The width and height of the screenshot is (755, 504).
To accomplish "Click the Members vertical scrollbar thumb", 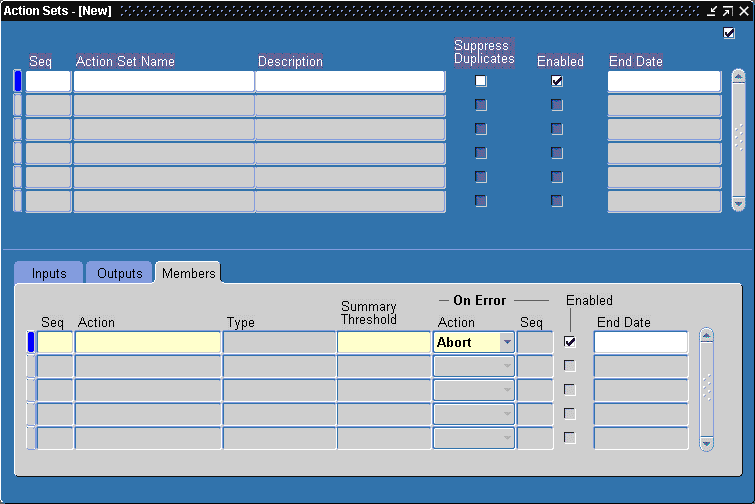I will pyautogui.click(x=706, y=389).
